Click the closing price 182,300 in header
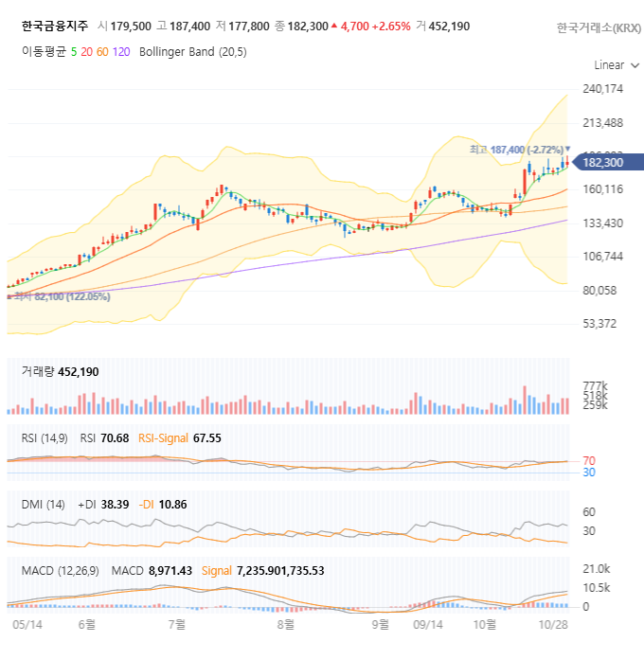 [308, 27]
